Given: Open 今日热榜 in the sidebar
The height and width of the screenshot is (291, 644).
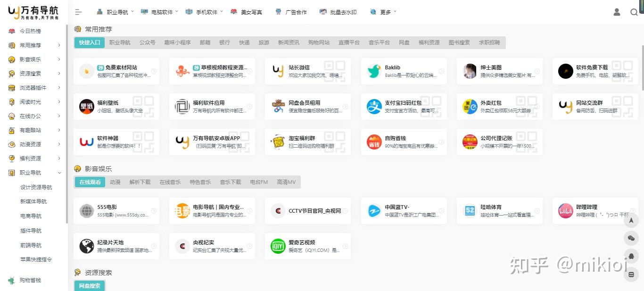Looking at the screenshot, I should click(x=31, y=31).
